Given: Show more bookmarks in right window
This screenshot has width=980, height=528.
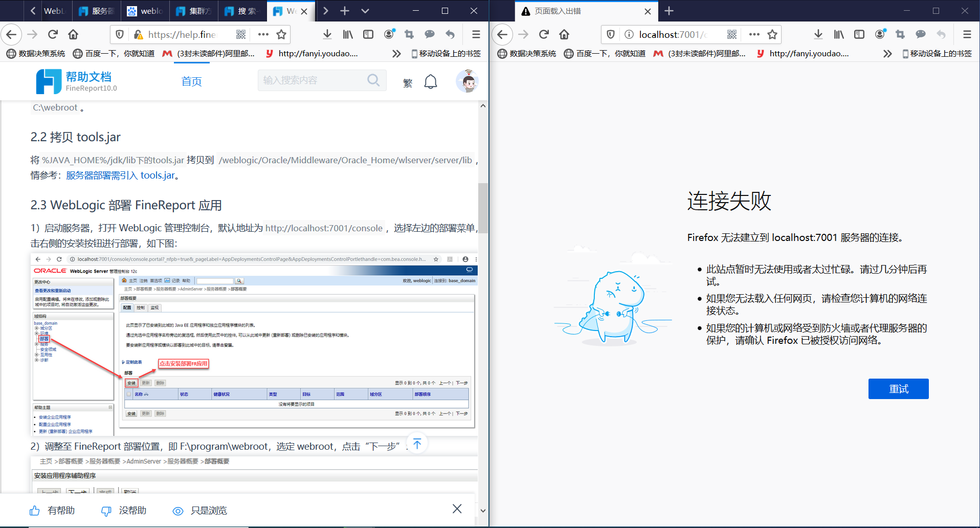Looking at the screenshot, I should pyautogui.click(x=887, y=53).
